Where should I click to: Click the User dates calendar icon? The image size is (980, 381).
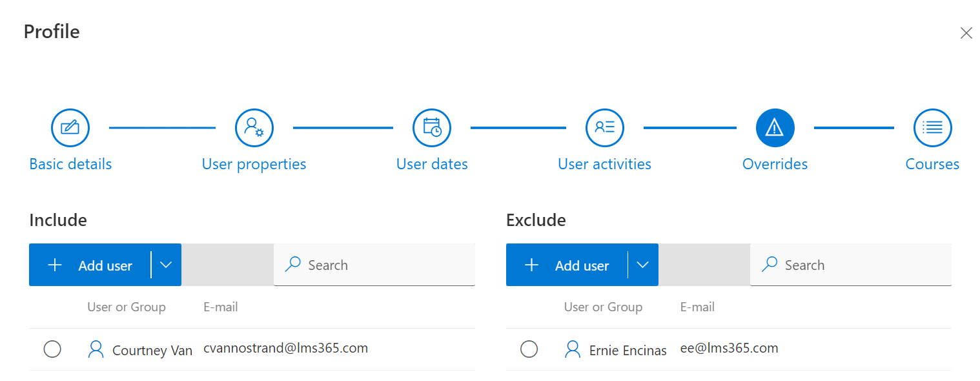431,127
